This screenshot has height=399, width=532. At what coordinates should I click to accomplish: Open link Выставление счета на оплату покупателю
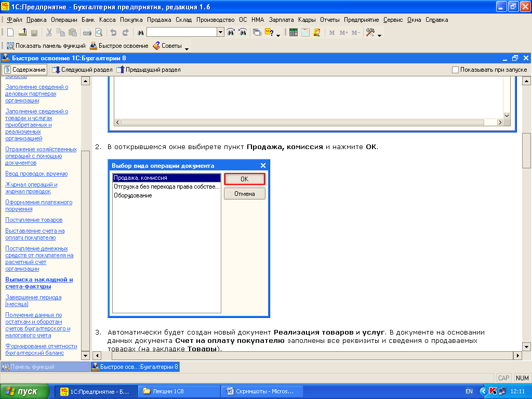click(35, 234)
